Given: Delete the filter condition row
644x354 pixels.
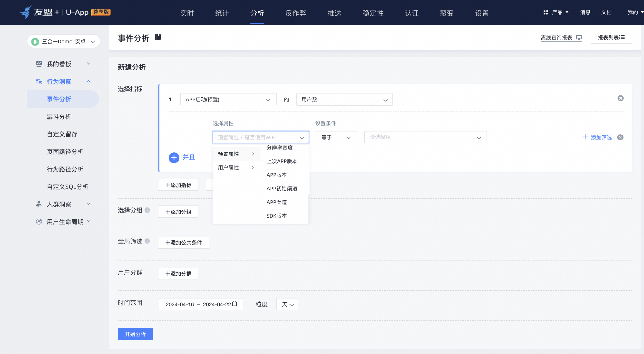Looking at the screenshot, I should pyautogui.click(x=620, y=137).
